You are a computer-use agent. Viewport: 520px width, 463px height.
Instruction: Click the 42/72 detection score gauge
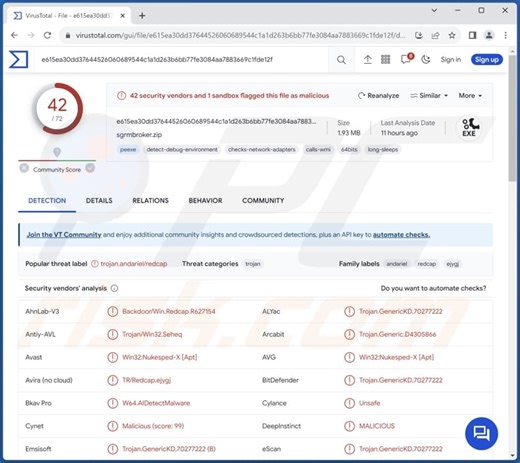click(57, 109)
